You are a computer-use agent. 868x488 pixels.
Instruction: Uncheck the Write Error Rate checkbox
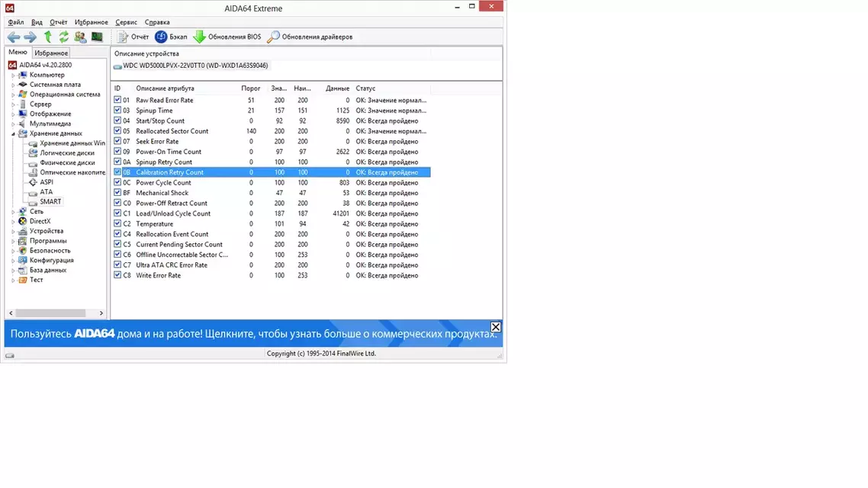pyautogui.click(x=117, y=275)
